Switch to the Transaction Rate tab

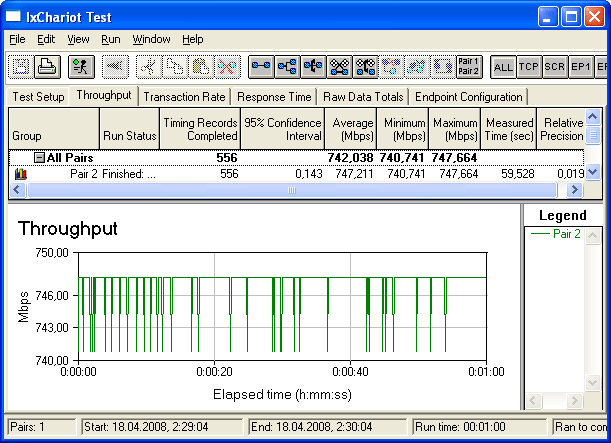(x=184, y=97)
